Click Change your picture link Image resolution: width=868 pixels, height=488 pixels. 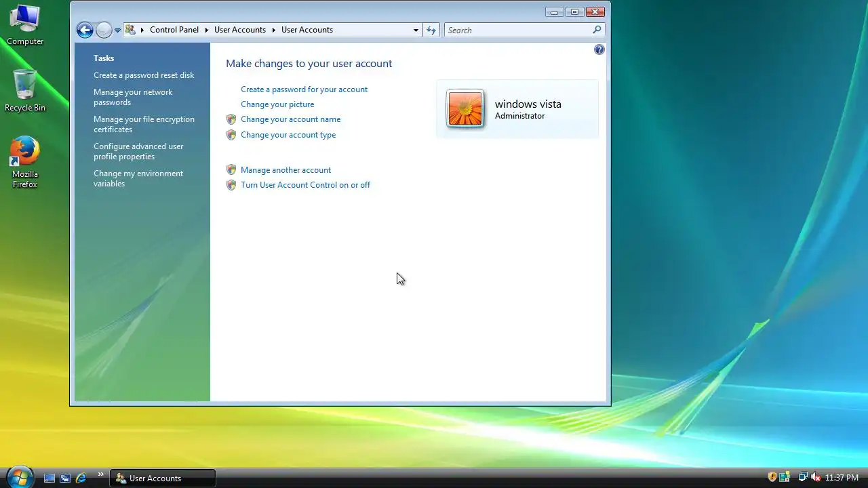[277, 104]
